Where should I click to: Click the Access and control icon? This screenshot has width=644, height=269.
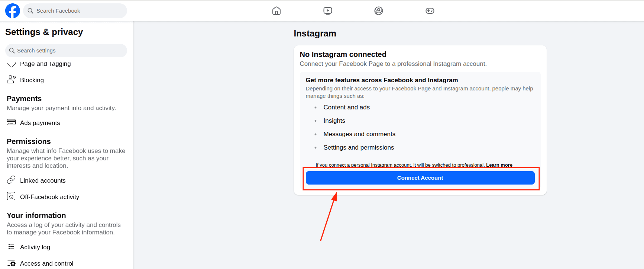pyautogui.click(x=11, y=263)
